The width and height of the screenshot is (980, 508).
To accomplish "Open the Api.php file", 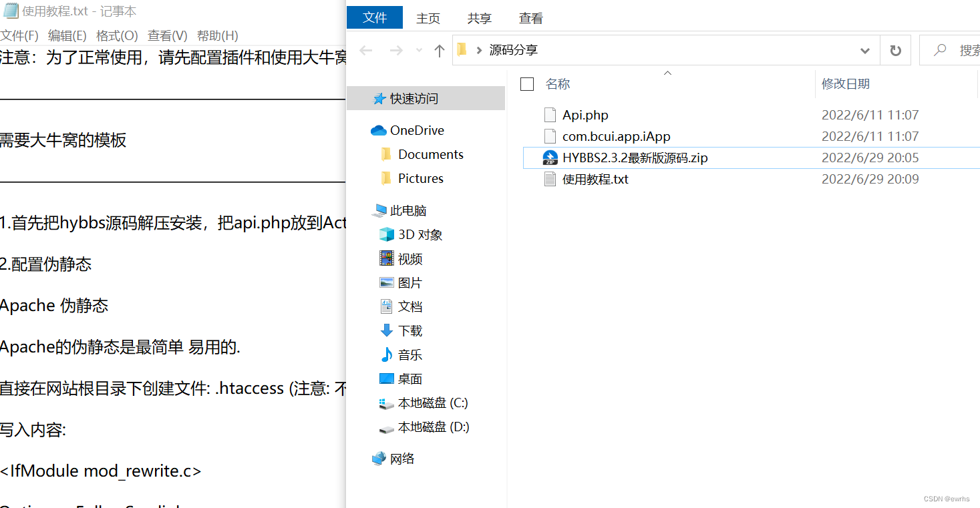I will (x=585, y=115).
